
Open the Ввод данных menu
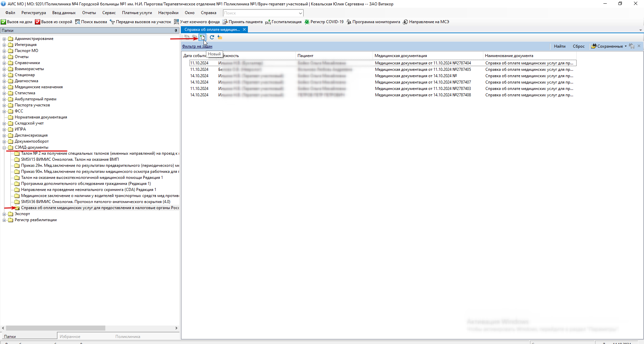point(64,13)
